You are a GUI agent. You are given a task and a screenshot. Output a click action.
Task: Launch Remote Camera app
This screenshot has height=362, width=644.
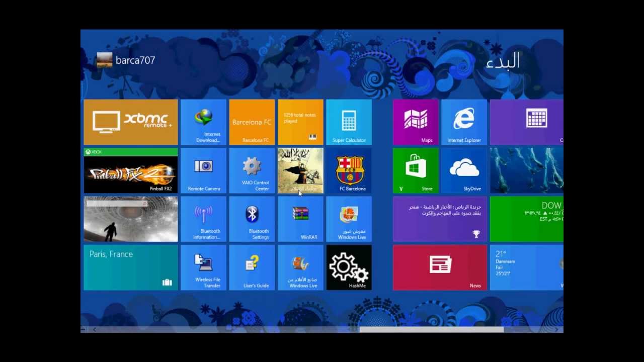pos(204,170)
